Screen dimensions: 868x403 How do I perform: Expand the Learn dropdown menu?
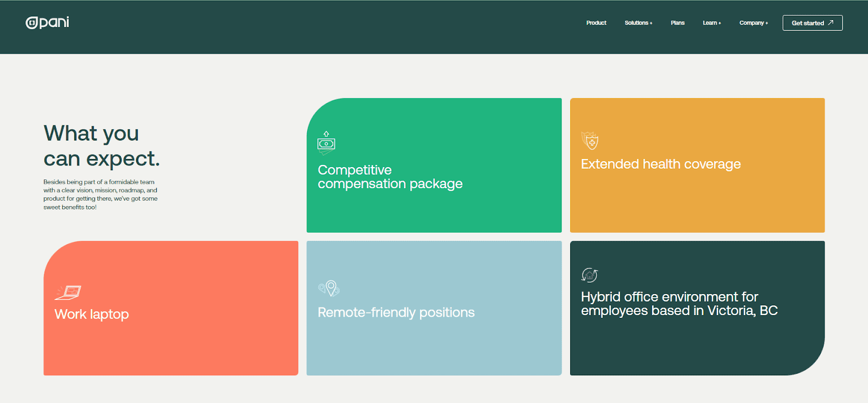click(x=711, y=23)
